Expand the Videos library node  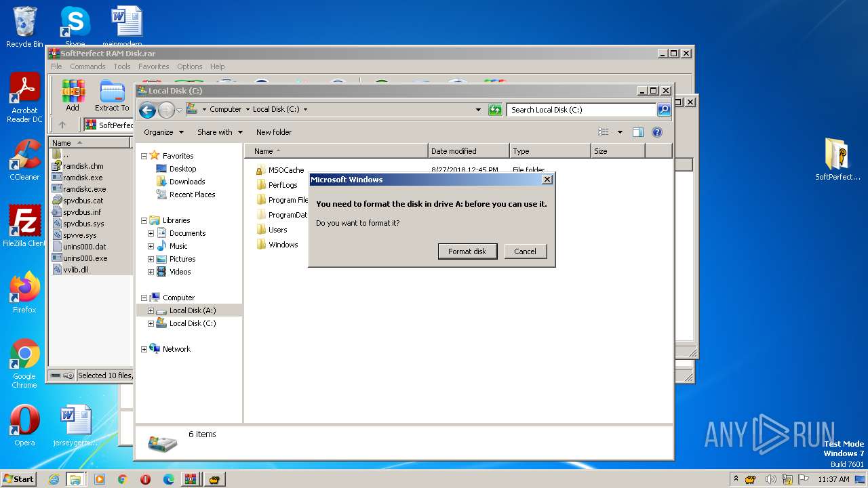[151, 272]
